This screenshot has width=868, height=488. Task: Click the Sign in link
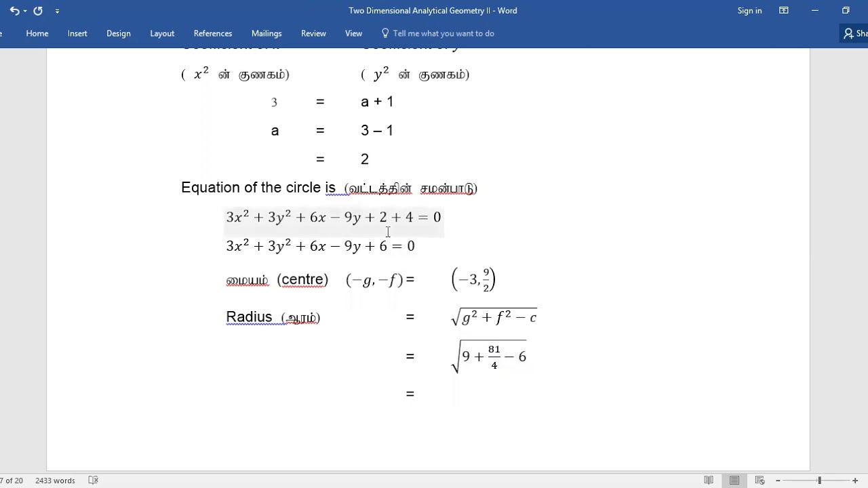tap(749, 11)
